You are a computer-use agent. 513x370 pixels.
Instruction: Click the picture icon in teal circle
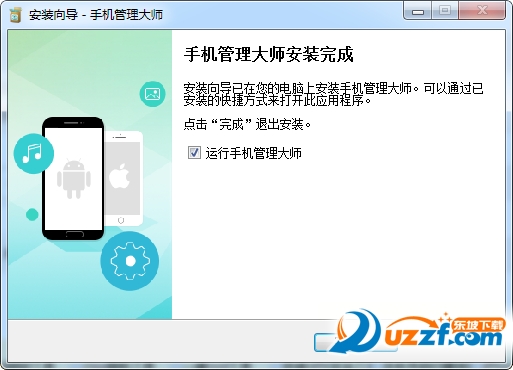152,94
